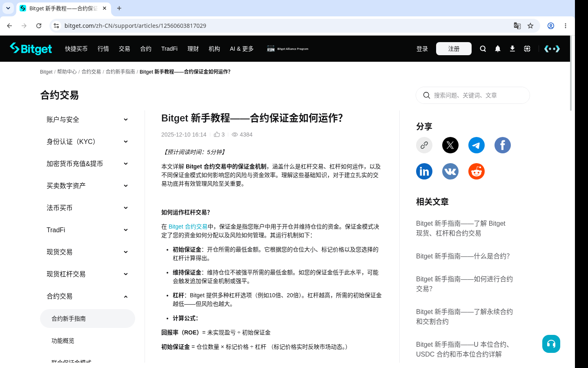Open site search magnifier in header
Viewport: 588px width, 368px height.
[483, 49]
